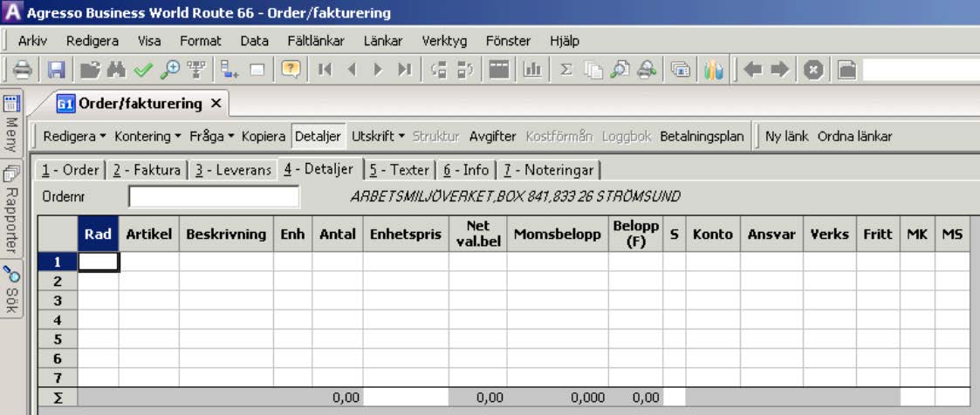
Task: Switch to the 2 - Faktura tab
Action: point(147,170)
